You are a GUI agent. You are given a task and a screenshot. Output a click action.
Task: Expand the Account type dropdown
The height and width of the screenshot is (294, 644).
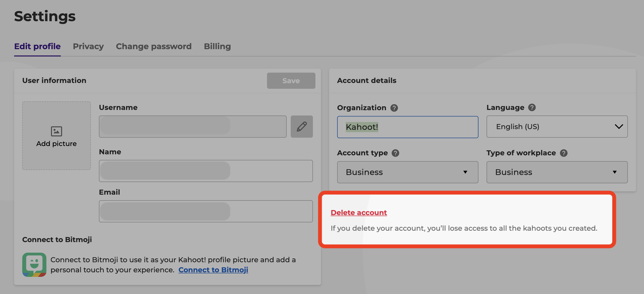click(x=407, y=172)
